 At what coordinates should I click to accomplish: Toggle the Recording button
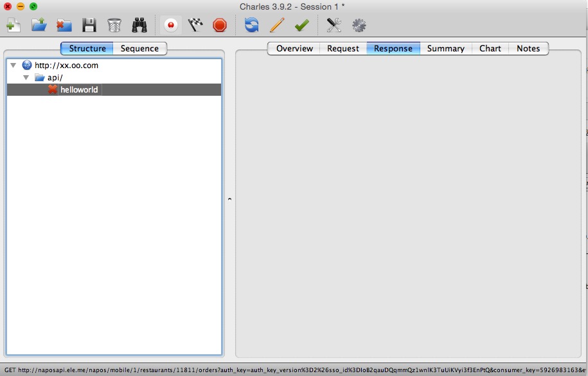pyautogui.click(x=171, y=25)
